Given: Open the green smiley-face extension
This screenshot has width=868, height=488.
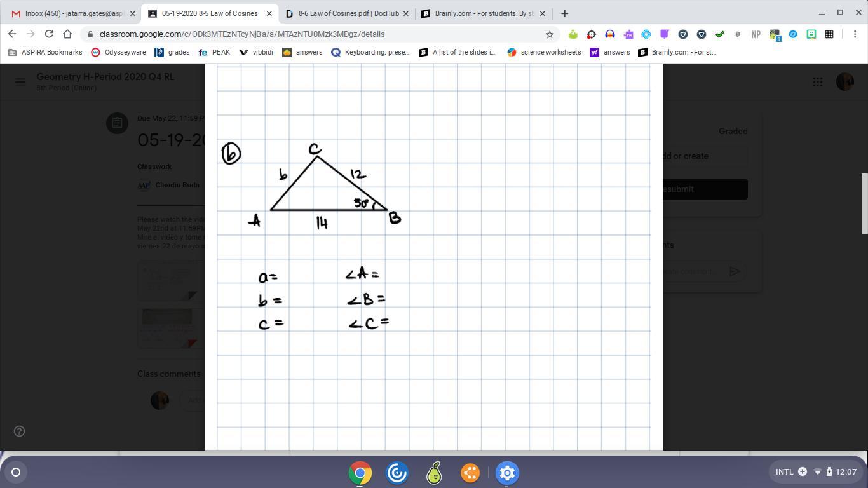Looking at the screenshot, I should (811, 34).
